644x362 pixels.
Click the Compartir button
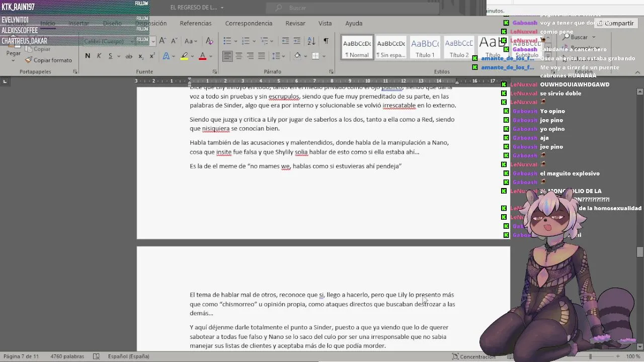coord(615,24)
